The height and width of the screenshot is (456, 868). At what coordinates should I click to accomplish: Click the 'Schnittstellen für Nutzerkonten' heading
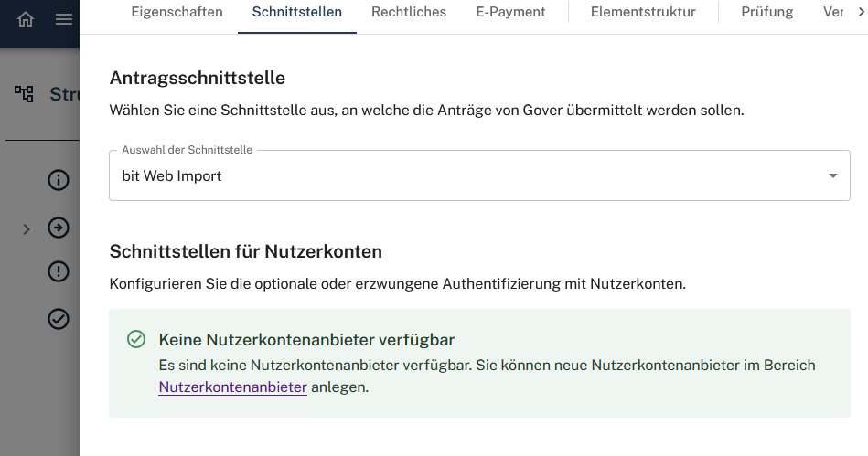(x=246, y=252)
